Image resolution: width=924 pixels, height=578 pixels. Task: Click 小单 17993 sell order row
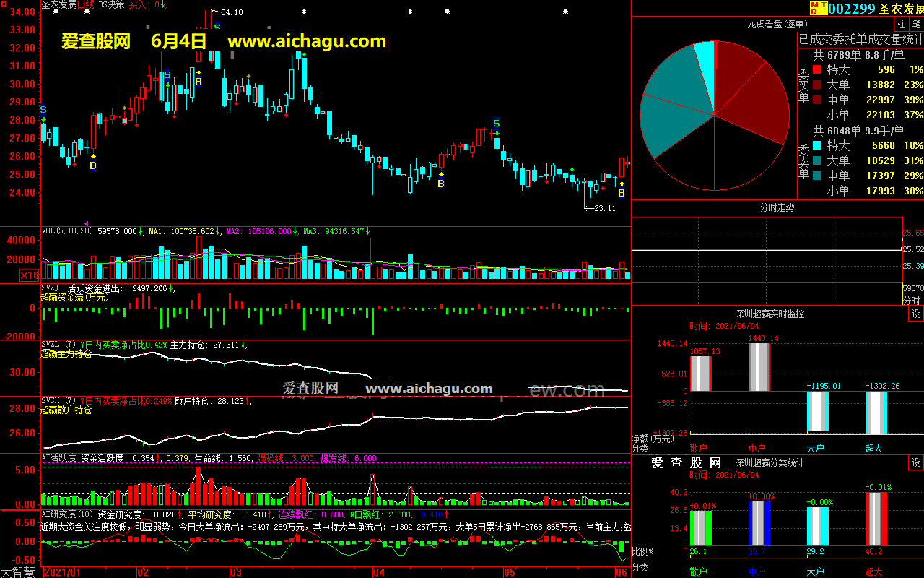(867, 191)
